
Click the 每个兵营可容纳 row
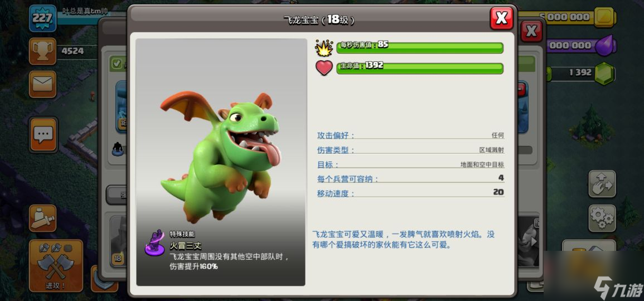click(x=410, y=178)
